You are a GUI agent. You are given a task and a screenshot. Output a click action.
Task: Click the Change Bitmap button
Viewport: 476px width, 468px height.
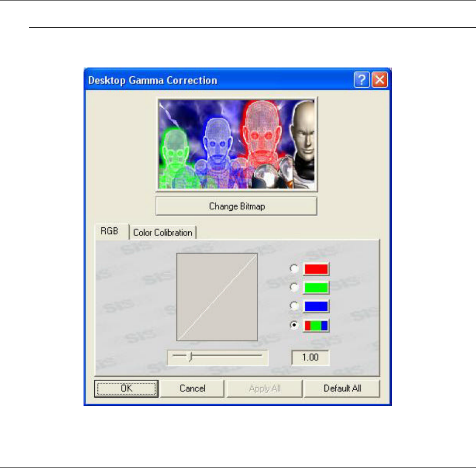(x=237, y=206)
